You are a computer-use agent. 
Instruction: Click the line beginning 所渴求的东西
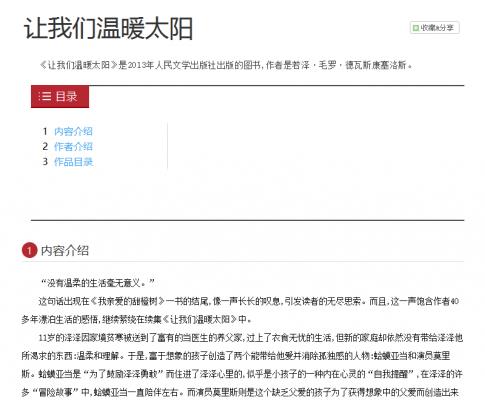click(236, 356)
